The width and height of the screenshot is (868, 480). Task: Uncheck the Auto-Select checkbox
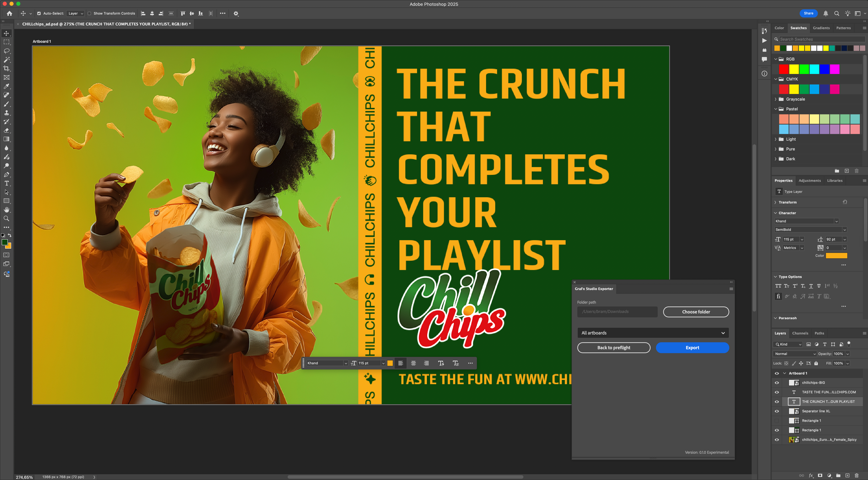[x=39, y=13]
